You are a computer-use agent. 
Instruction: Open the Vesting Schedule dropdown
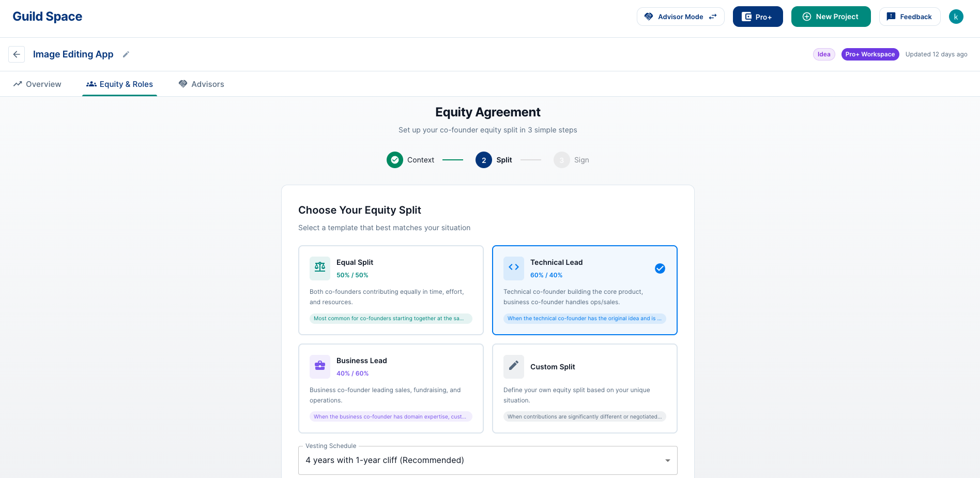click(488, 460)
